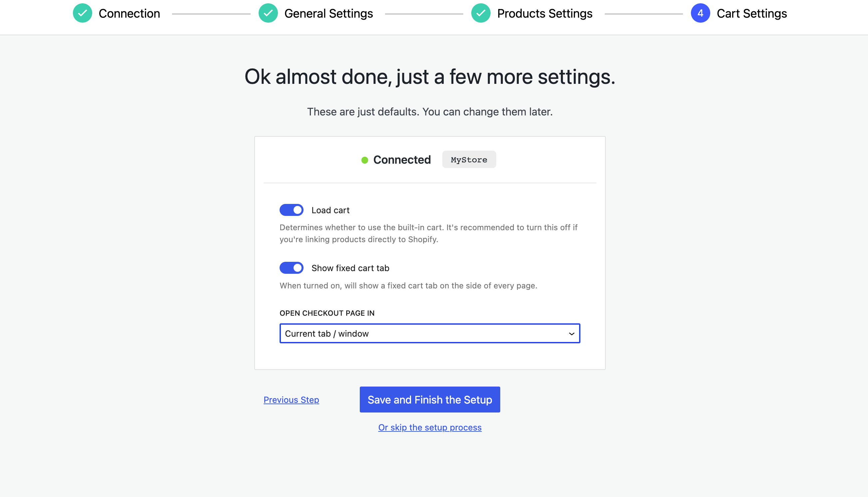Switch to the General Settings step

coord(328,14)
